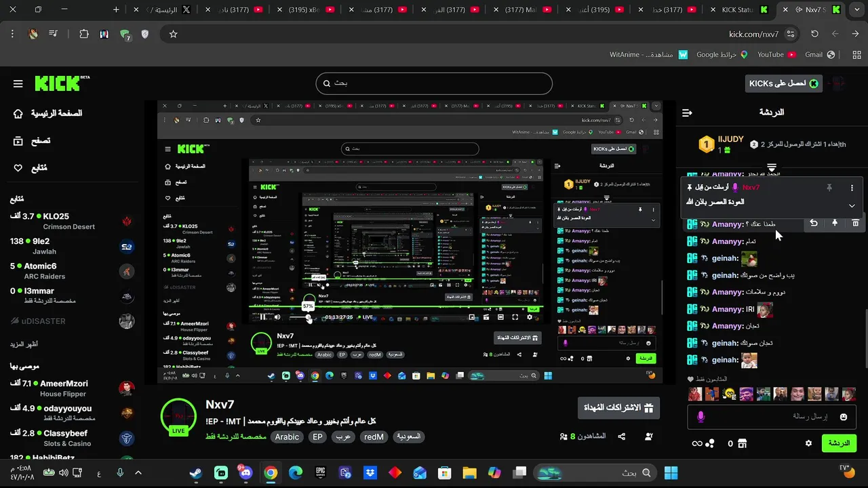The height and width of the screenshot is (488, 868).
Task: Open offline channel uDISASTER
Action: (72, 321)
